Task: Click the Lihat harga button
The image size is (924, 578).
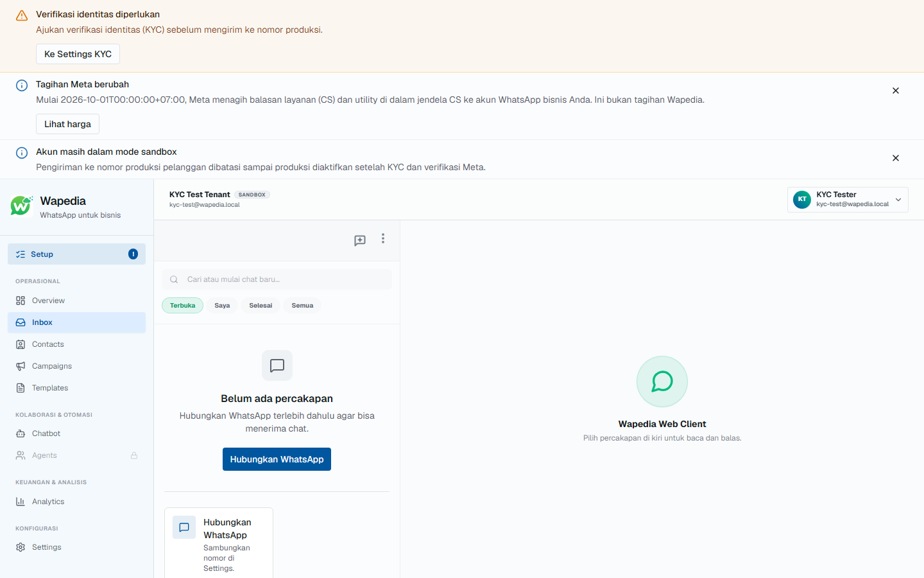Action: [x=67, y=124]
